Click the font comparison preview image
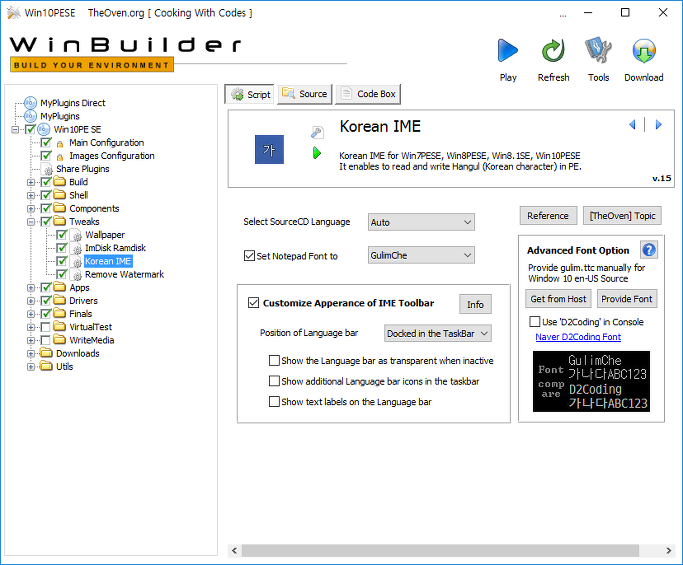 click(591, 381)
